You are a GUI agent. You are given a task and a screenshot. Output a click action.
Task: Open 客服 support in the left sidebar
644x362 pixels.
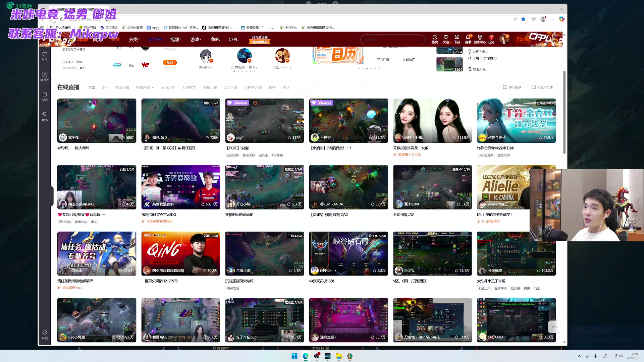(45, 335)
